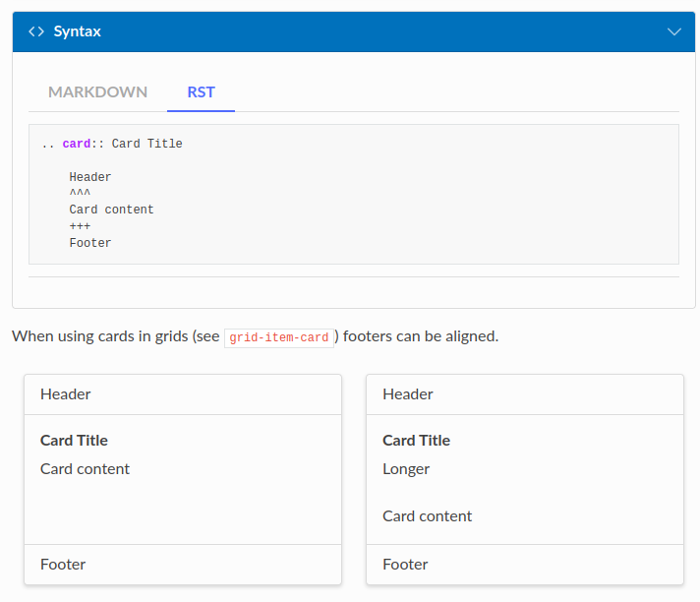Viewport: 700px width, 602px height.
Task: Click the left card's Footer
Action: 63,565
